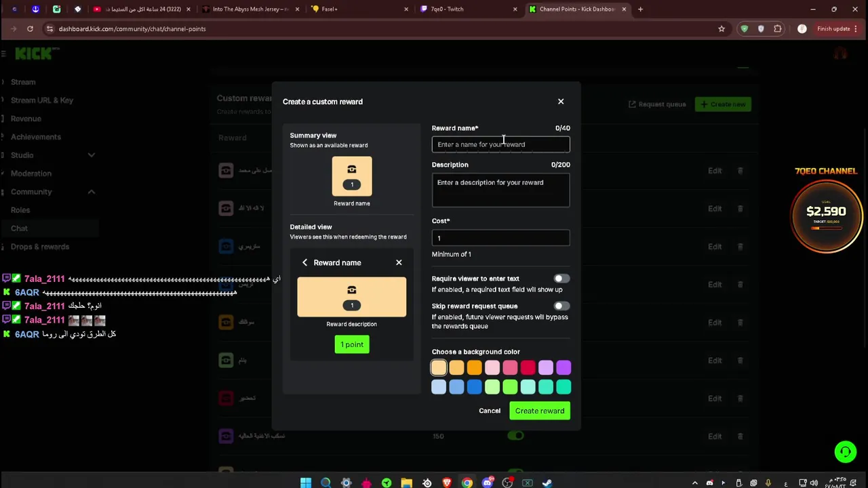
Task: Click the 7QEO Channel $2,590 goal widget
Action: point(826,212)
